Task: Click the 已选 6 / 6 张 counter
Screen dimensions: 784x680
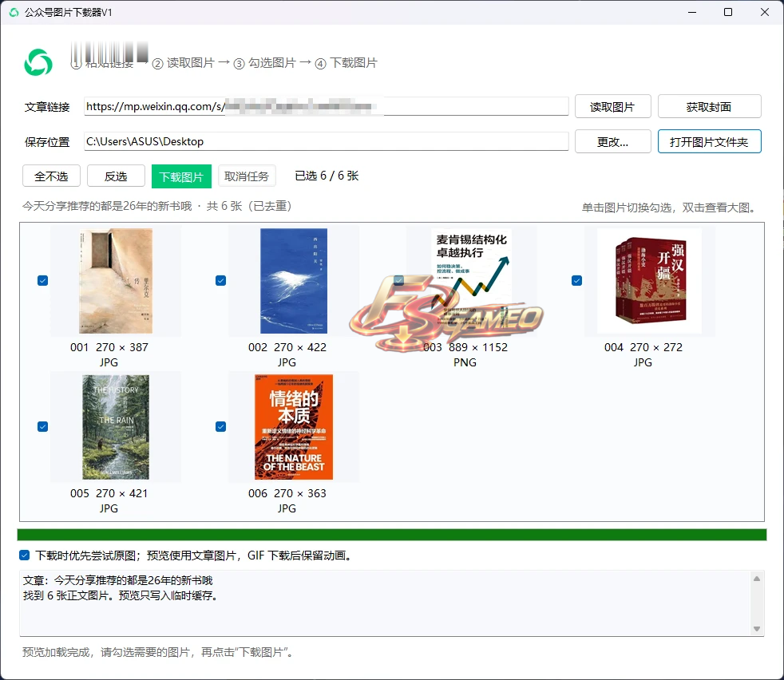Action: click(327, 176)
